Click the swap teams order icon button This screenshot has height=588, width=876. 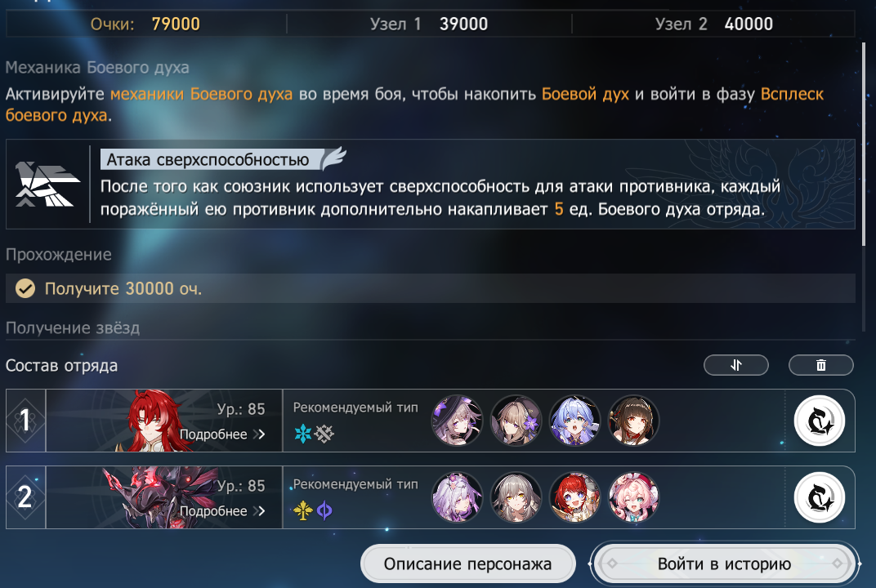[735, 365]
